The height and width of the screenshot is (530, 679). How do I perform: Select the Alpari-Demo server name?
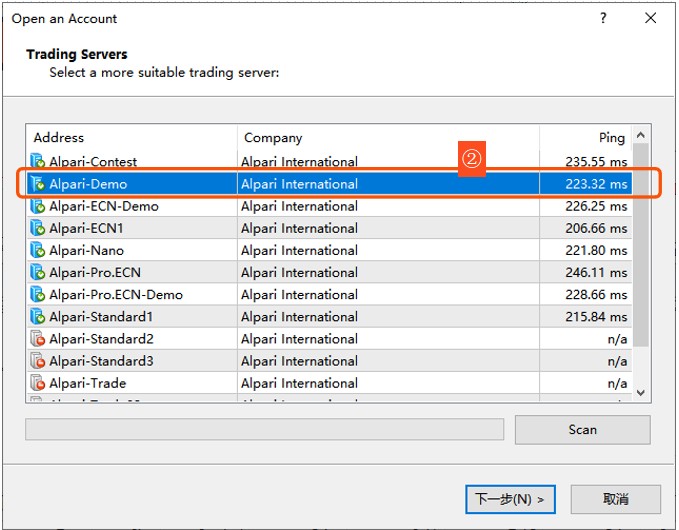click(88, 184)
